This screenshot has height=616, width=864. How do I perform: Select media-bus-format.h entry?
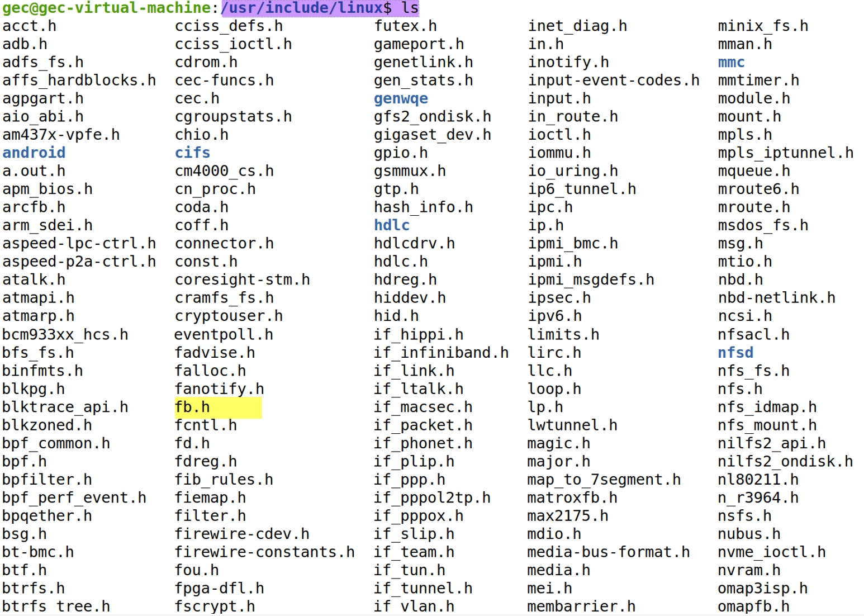(x=609, y=552)
